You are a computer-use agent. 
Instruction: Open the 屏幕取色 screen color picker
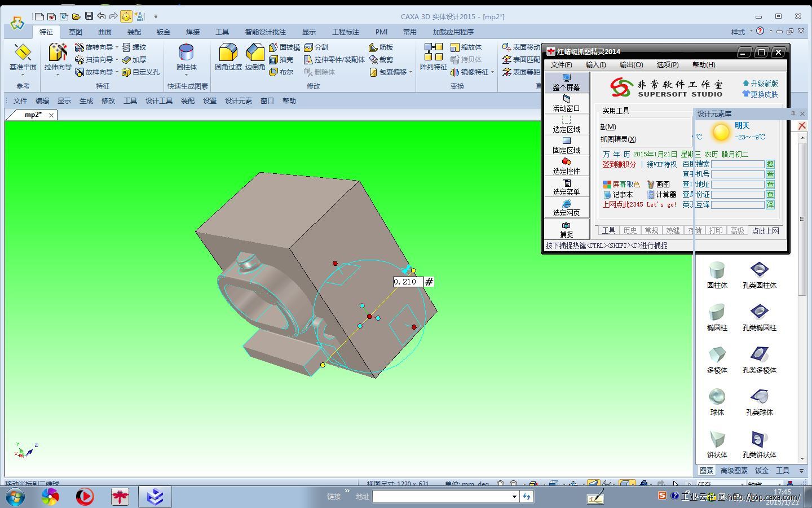point(621,185)
